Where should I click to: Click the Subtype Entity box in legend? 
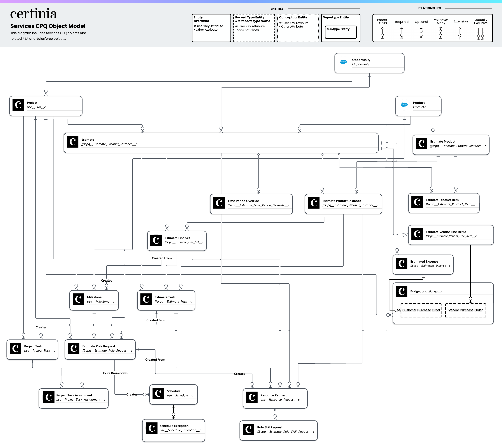(340, 32)
